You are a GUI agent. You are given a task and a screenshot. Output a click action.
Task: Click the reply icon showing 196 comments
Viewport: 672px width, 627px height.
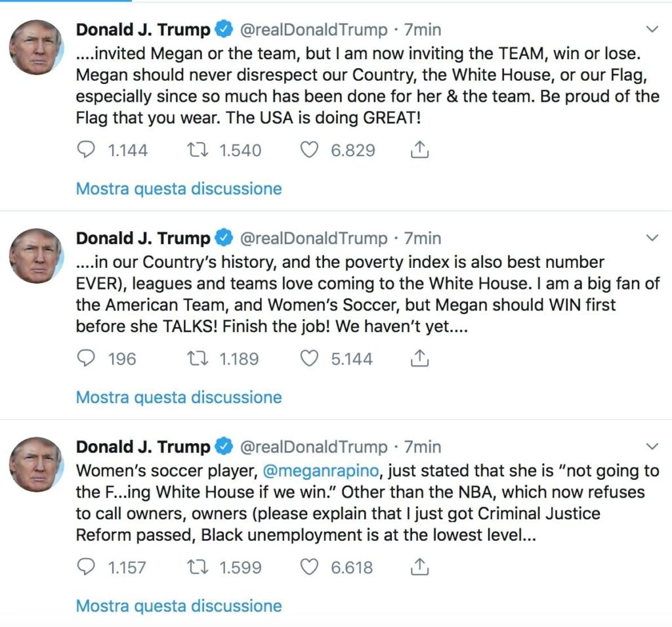(x=87, y=358)
